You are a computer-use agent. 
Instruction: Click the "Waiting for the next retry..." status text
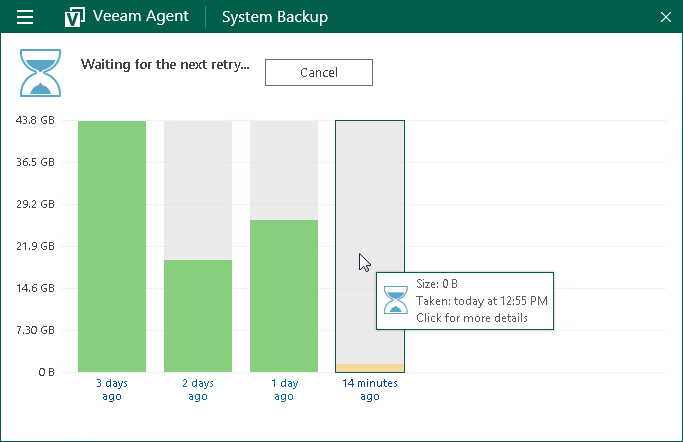coord(165,64)
